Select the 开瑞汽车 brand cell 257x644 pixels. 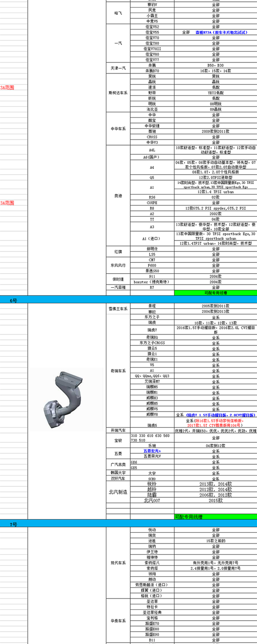click(118, 431)
